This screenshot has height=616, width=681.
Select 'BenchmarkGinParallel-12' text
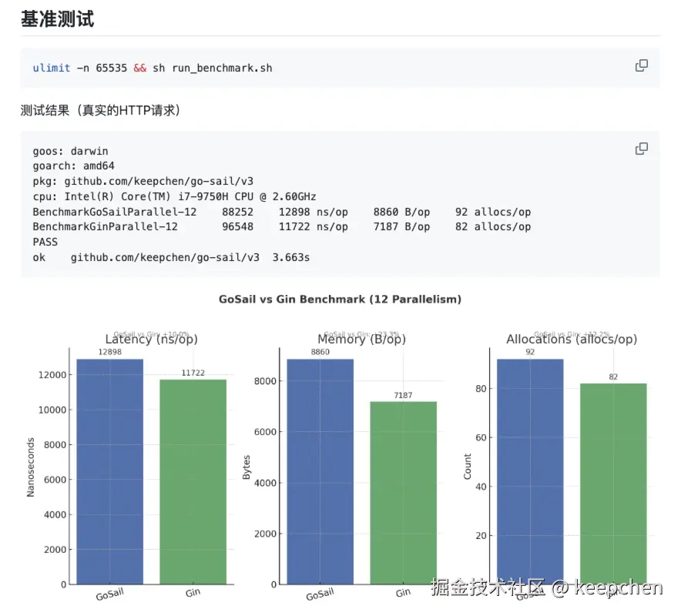click(x=105, y=226)
